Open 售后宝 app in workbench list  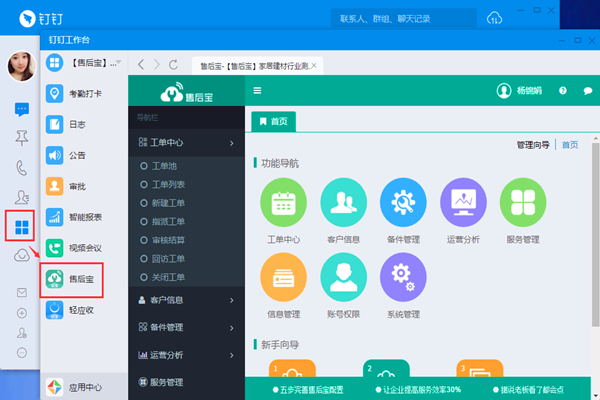click(x=71, y=279)
